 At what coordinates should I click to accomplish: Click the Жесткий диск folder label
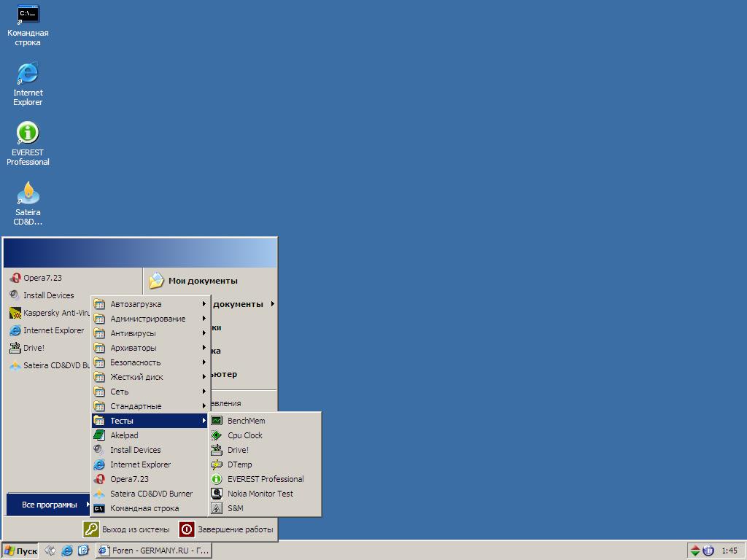136,377
